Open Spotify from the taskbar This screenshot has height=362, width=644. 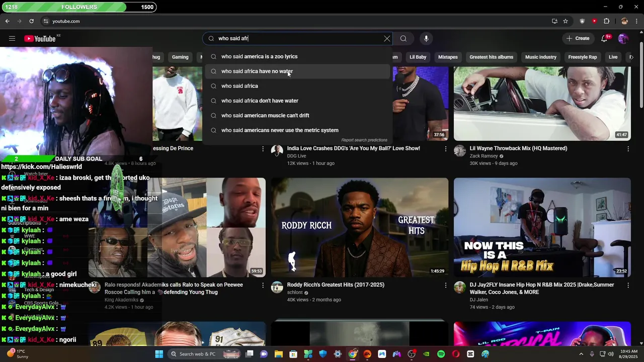tap(441, 354)
